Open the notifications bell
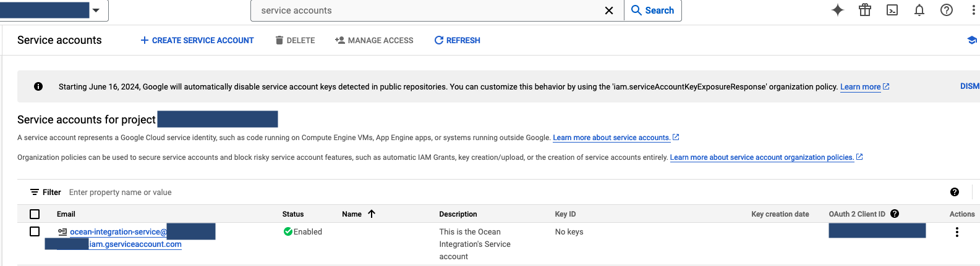 (x=919, y=10)
